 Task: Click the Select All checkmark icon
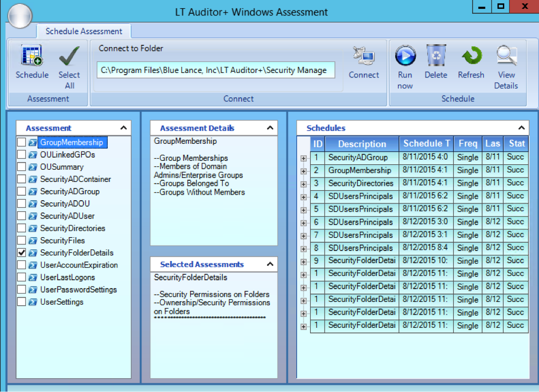point(69,56)
